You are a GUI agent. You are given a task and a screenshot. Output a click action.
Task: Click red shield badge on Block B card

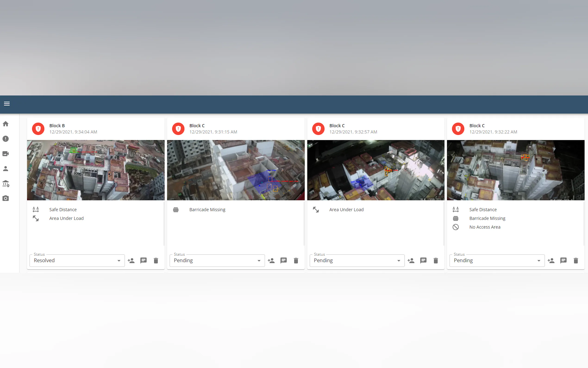[38, 129]
